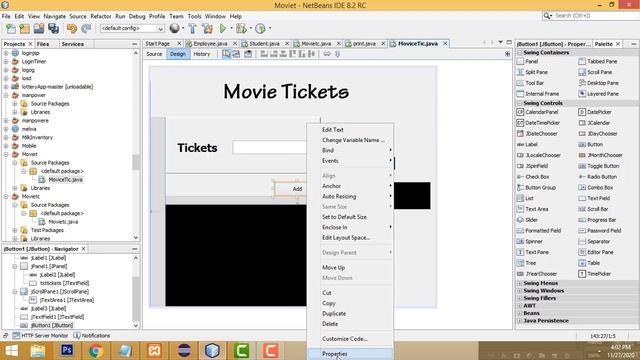This screenshot has width=640, height=360.
Task: Switch editor to Source view
Action: 154,54
